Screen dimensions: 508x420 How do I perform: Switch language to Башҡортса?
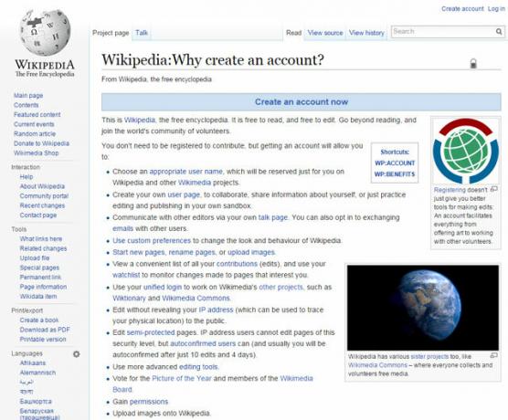click(x=36, y=402)
